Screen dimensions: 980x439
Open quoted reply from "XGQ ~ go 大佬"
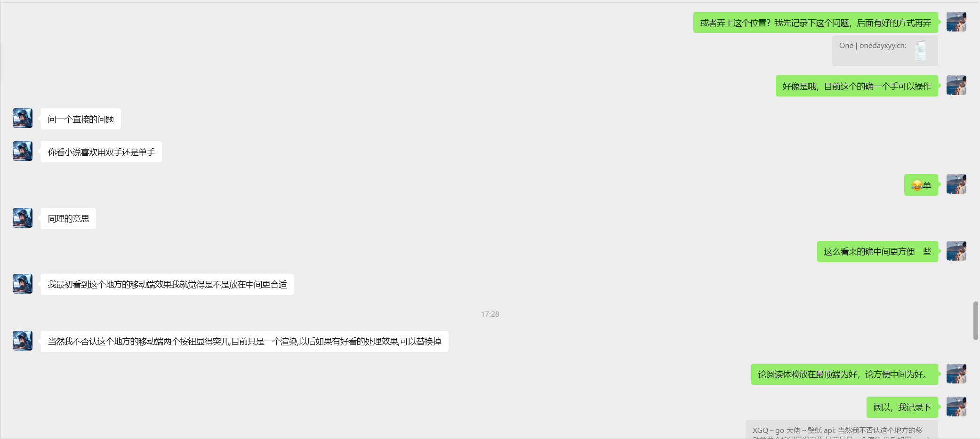click(x=842, y=430)
